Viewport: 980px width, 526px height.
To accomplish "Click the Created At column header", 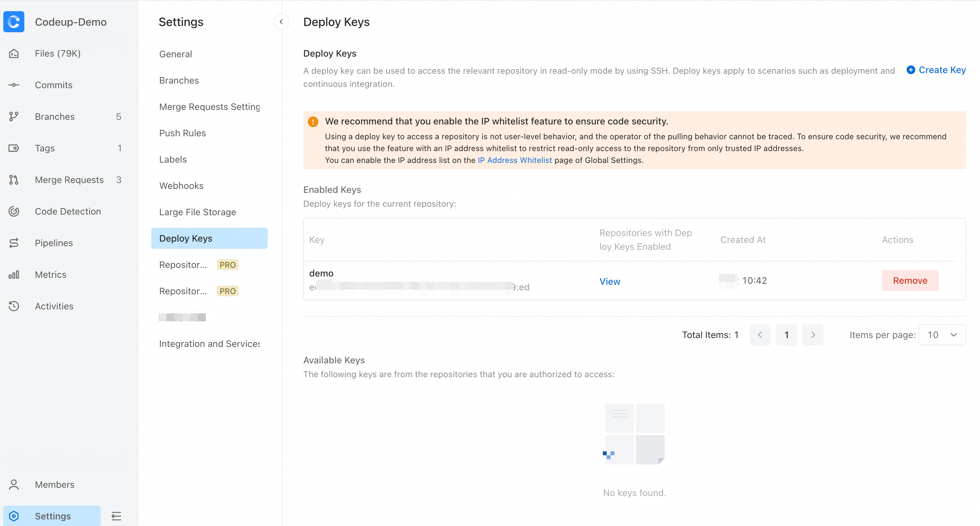I will point(743,240).
